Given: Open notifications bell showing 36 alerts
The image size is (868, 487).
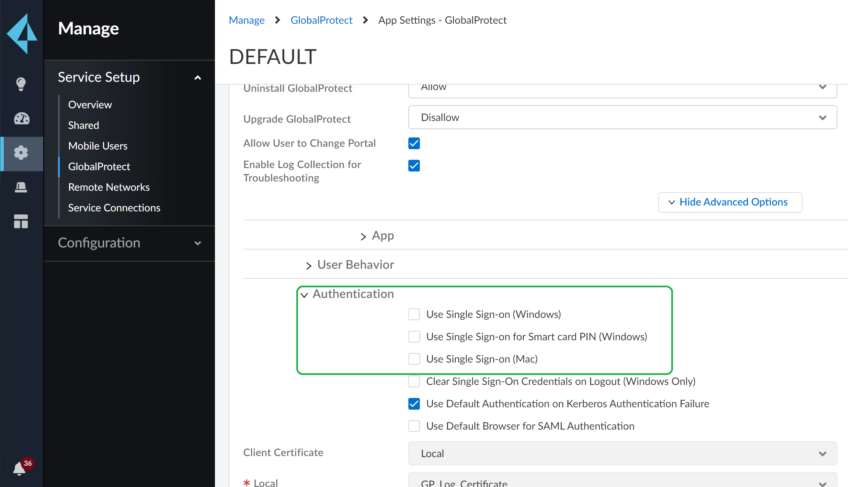Looking at the screenshot, I should tap(20, 469).
